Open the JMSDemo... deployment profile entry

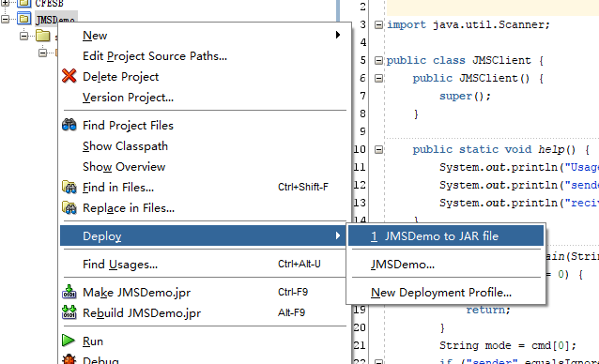[x=446, y=264]
